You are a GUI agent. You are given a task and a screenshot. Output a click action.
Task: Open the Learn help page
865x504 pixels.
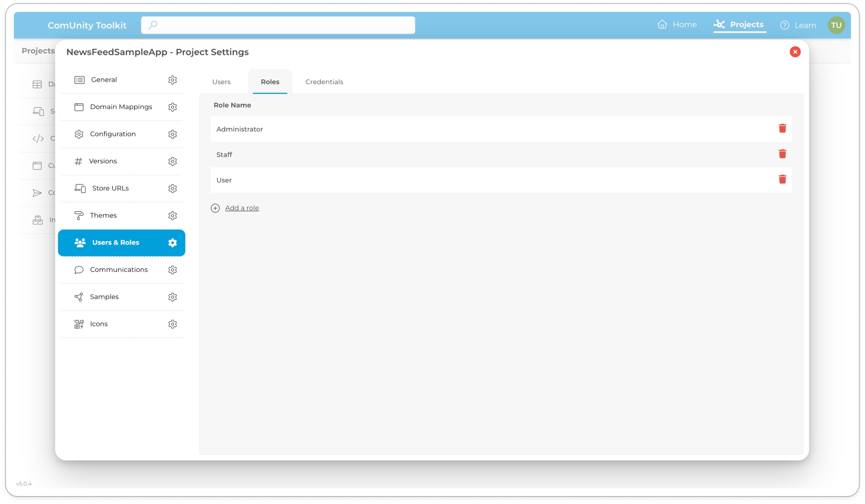tap(798, 25)
